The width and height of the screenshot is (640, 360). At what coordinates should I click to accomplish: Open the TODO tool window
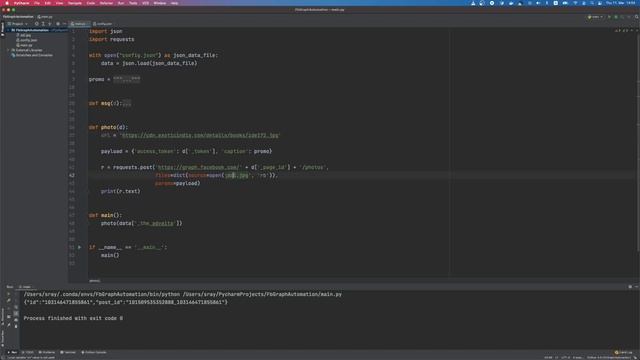pos(28,352)
